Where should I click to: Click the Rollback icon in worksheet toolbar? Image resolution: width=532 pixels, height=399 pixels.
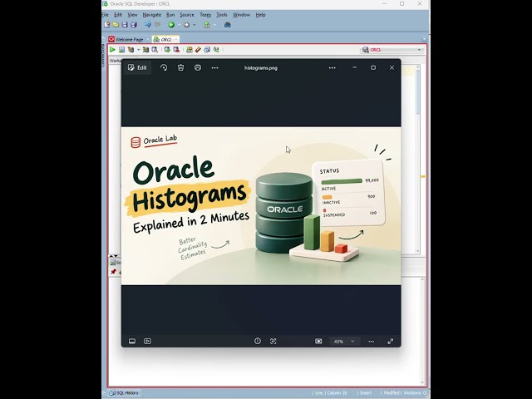pyautogui.click(x=176, y=50)
